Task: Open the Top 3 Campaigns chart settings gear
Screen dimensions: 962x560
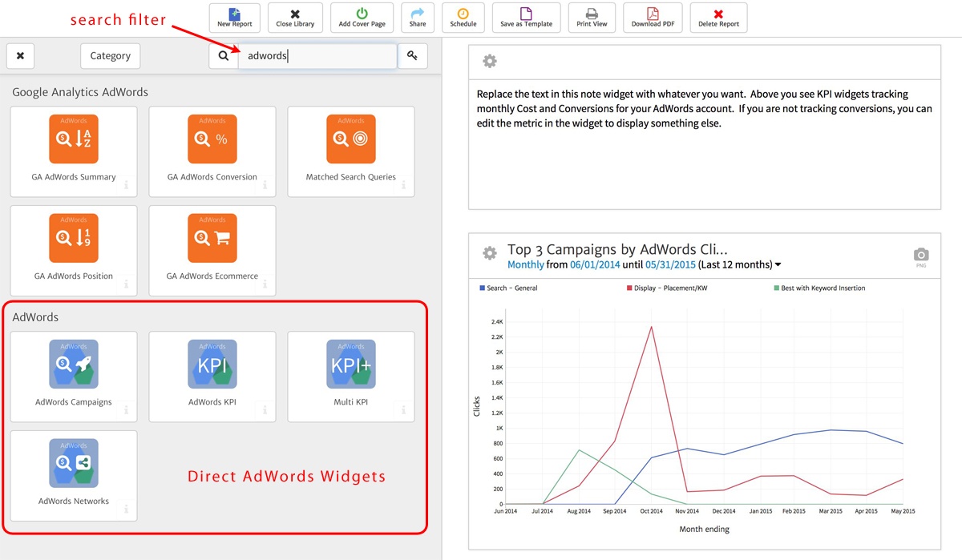Action: [490, 253]
